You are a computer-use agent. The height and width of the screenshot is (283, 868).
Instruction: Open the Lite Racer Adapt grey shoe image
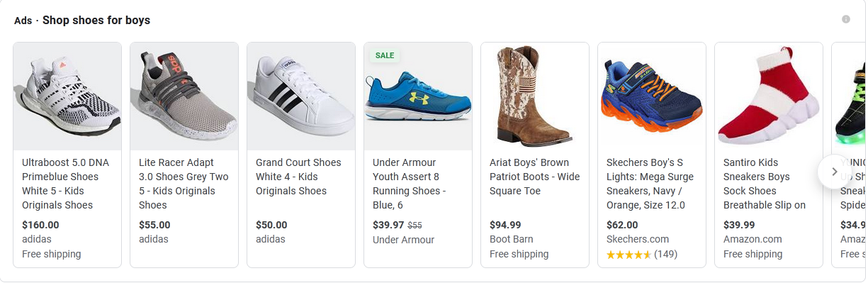(x=184, y=96)
